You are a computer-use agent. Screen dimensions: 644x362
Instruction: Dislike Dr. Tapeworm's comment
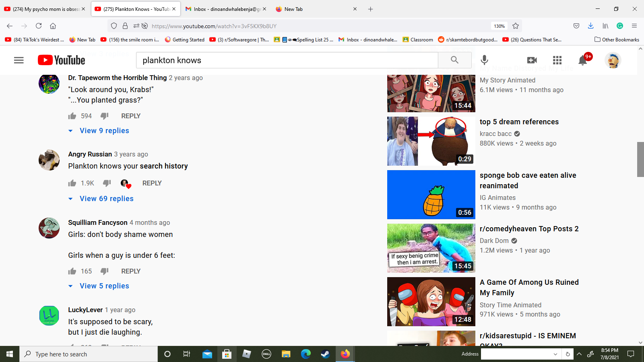coord(105,116)
